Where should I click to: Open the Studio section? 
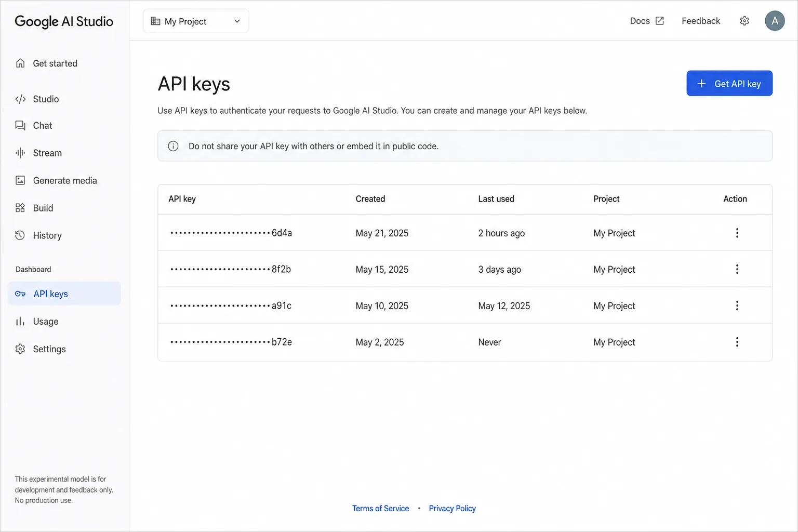coord(64,99)
